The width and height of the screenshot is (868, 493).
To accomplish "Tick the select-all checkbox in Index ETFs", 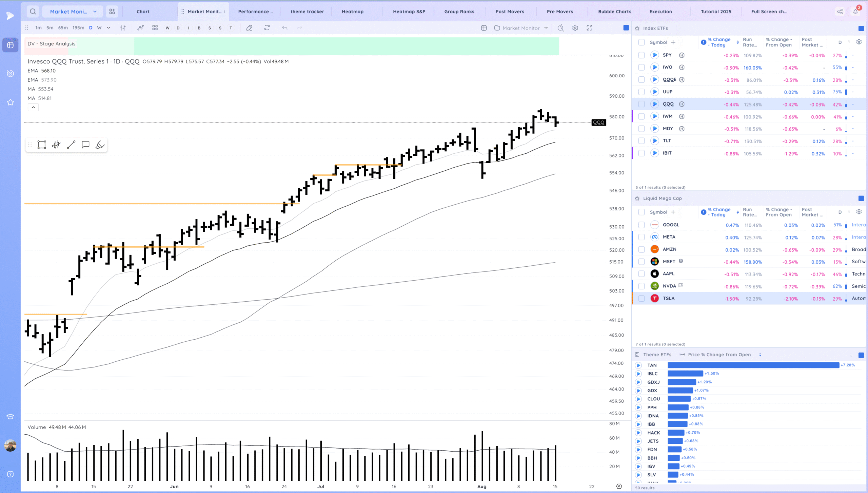I will [x=641, y=42].
